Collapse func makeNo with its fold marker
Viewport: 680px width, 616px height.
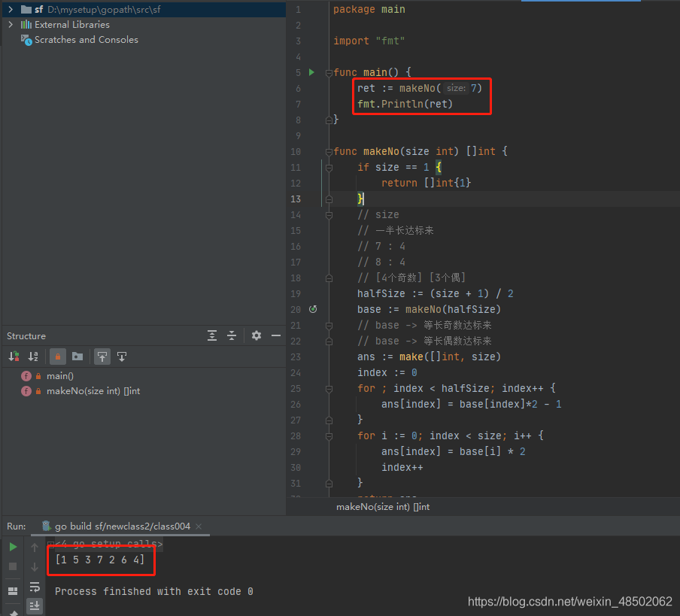point(329,152)
